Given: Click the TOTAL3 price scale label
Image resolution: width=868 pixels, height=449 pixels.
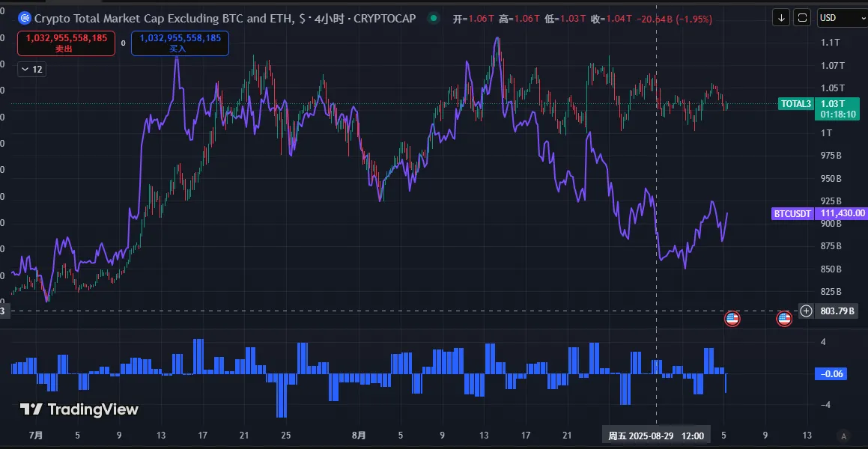Looking at the screenshot, I should (796, 104).
